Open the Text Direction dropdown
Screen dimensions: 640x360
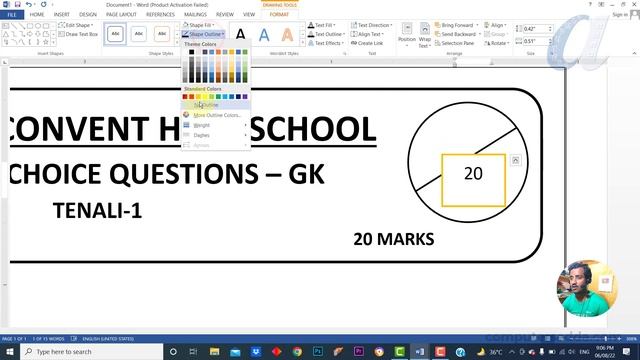[371, 25]
